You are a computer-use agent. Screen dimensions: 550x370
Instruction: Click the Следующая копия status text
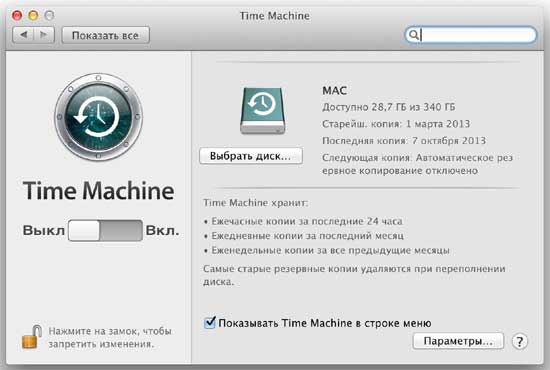(417, 164)
